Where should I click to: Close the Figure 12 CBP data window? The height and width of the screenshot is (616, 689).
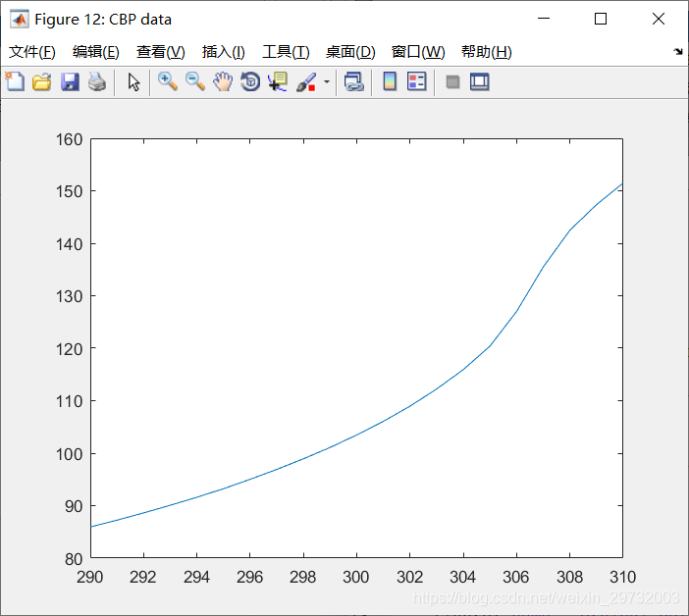(x=659, y=19)
